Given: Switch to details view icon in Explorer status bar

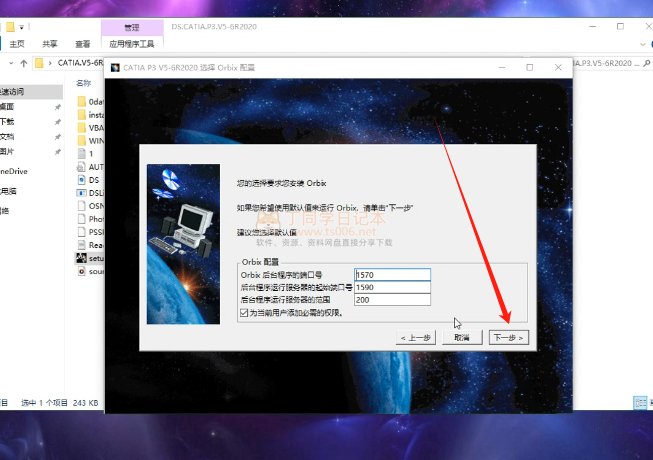Looking at the screenshot, I should (640, 403).
